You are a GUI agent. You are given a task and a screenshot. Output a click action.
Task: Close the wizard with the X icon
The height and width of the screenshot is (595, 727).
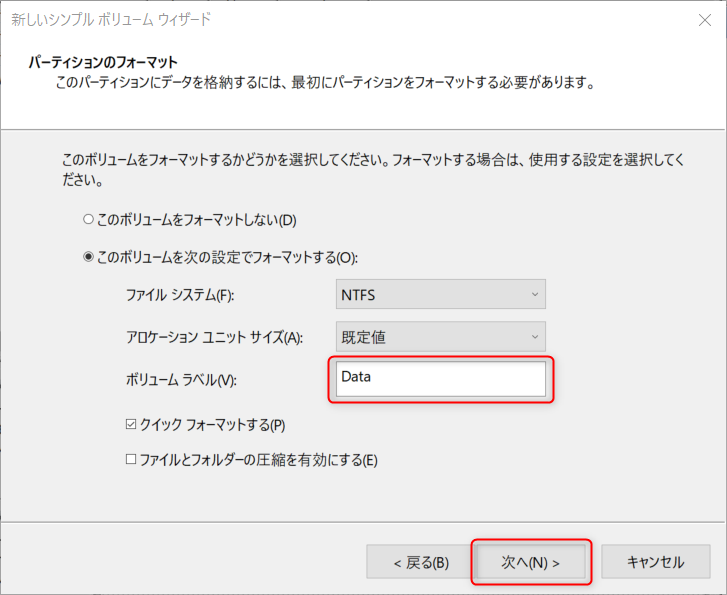(x=705, y=20)
